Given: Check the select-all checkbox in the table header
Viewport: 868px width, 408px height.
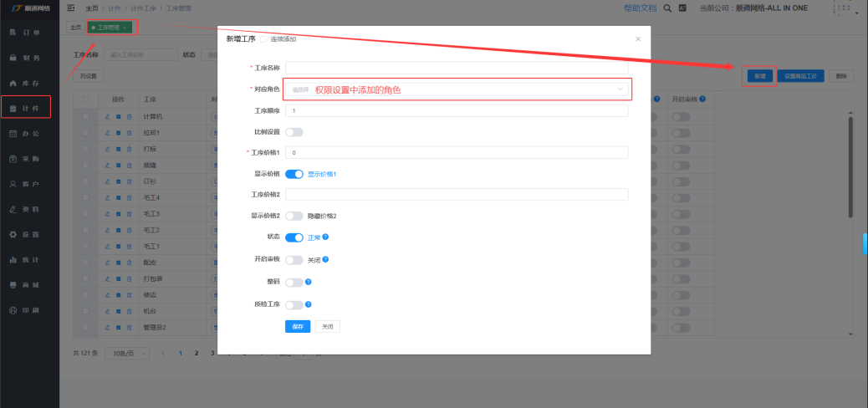Looking at the screenshot, I should tap(85, 99).
